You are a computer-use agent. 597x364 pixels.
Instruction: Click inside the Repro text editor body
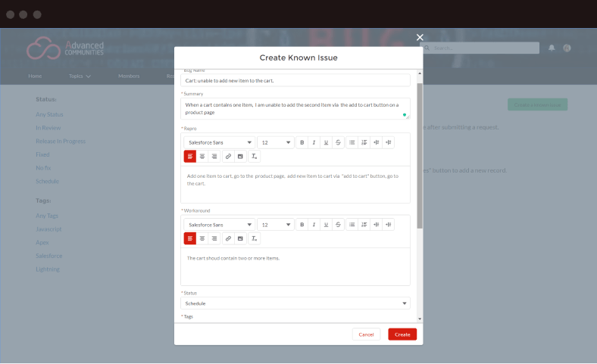[x=295, y=185]
